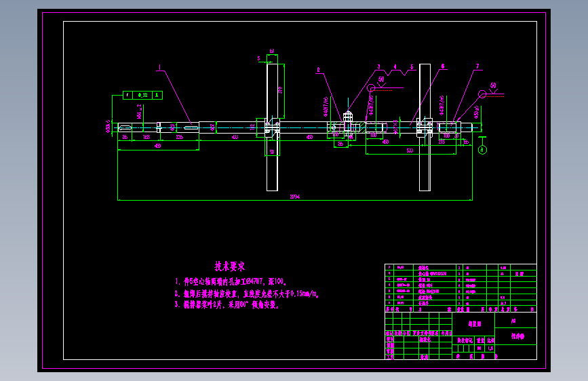The height and width of the screenshot is (381, 588).
Task: Click part balloon number 7
Action: [477, 66]
